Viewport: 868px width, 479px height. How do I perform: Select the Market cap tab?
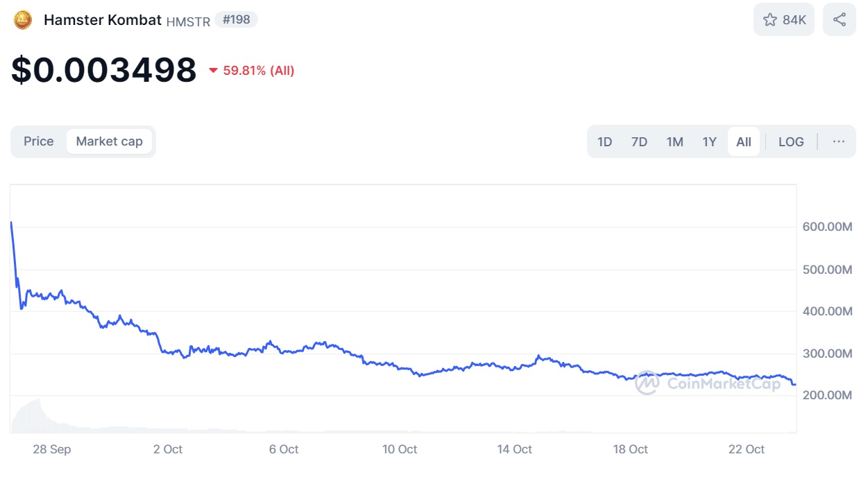click(x=110, y=141)
